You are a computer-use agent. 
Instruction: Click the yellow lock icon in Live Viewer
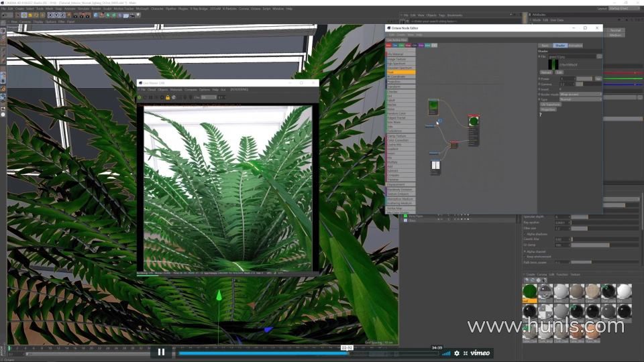point(168,98)
